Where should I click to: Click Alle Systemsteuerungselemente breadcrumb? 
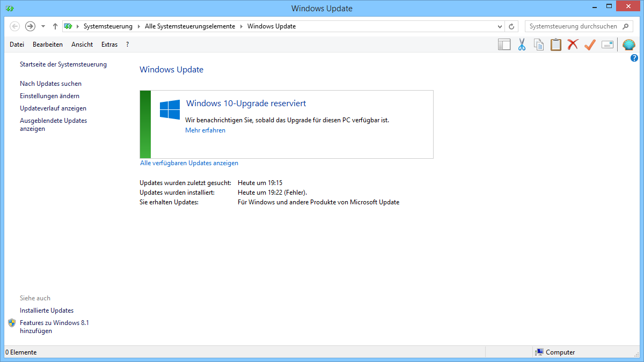[190, 26]
